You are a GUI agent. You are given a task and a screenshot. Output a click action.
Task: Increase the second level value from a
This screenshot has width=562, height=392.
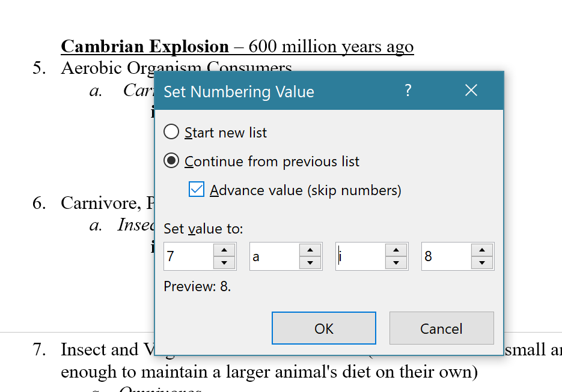coord(310,250)
